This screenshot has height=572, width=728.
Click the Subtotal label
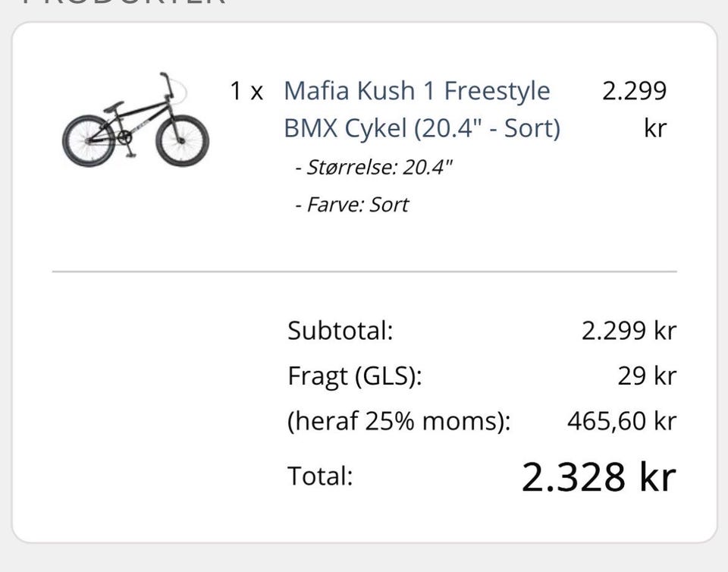(x=340, y=331)
